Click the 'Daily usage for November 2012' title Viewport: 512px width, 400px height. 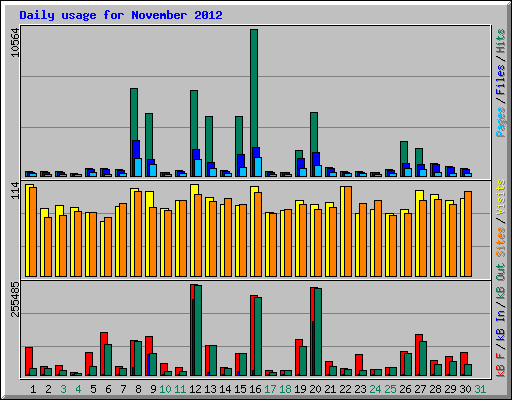(121, 15)
